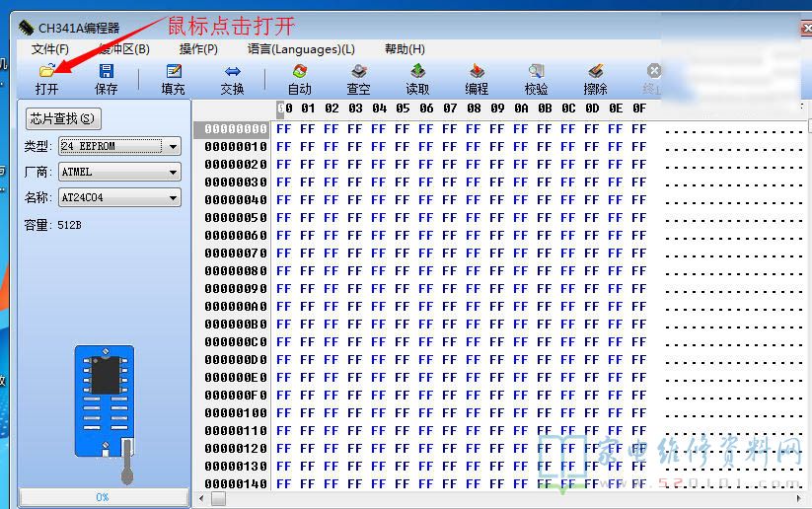The width and height of the screenshot is (812, 509).
Task: Click the 读取 (Read) chip icon
Action: 417,72
